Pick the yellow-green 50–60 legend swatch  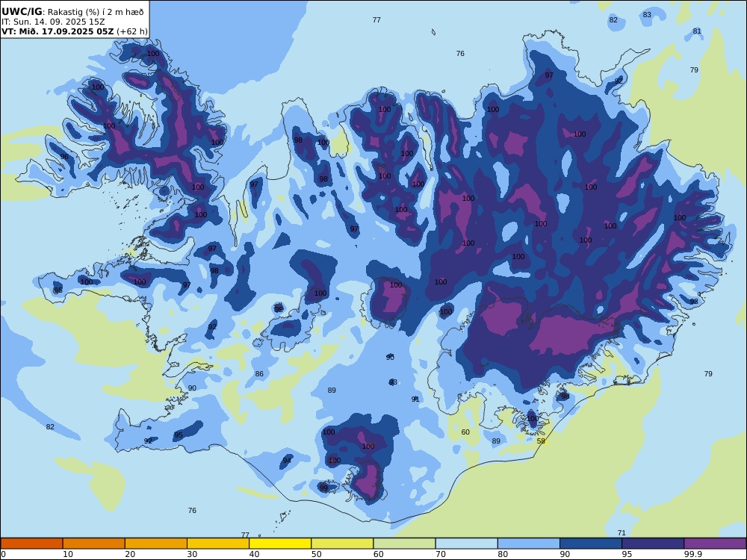point(342,544)
